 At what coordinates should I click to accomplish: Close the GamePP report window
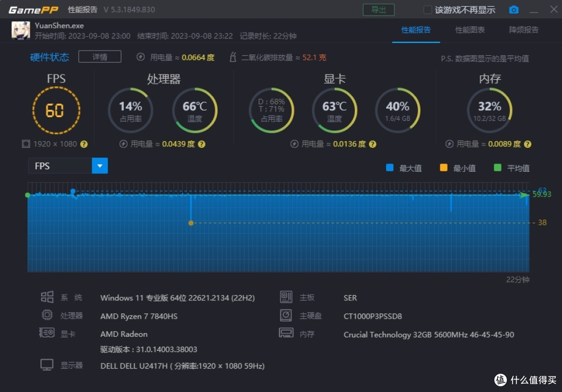tap(554, 9)
